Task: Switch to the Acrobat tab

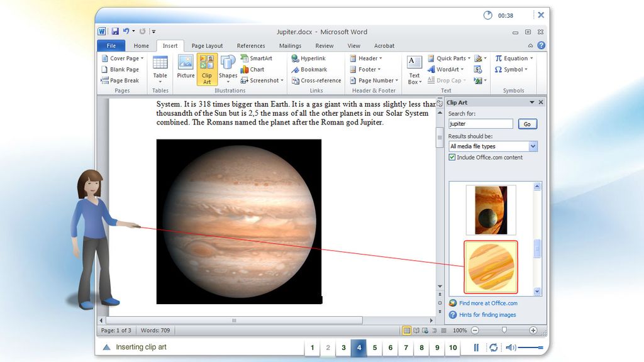Action: click(x=384, y=45)
